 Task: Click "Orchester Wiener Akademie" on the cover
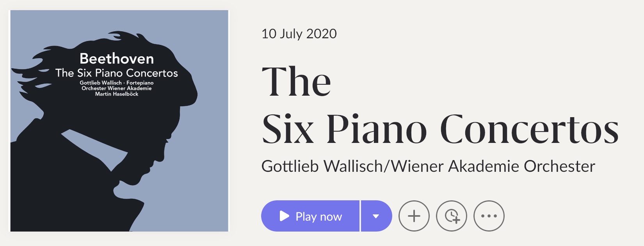click(x=117, y=88)
